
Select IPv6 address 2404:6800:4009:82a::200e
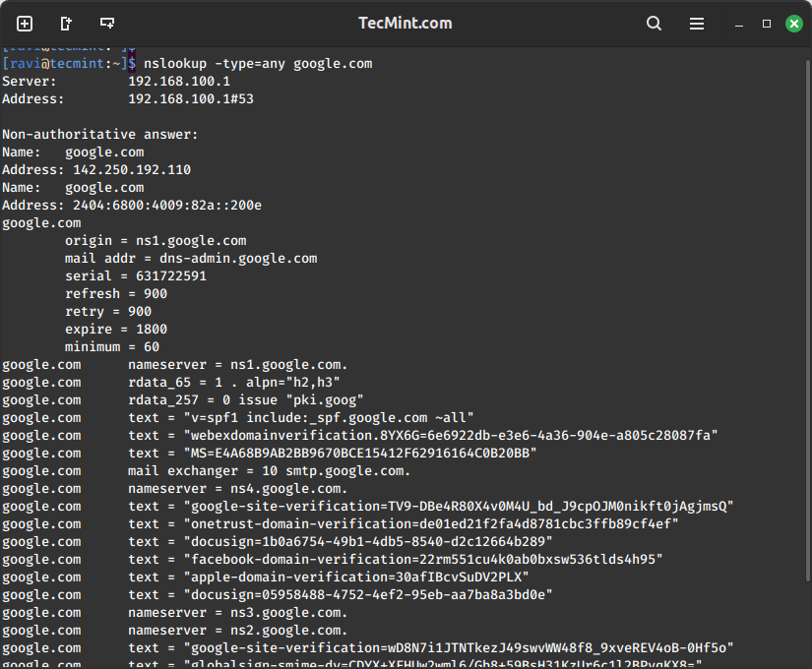click(167, 206)
